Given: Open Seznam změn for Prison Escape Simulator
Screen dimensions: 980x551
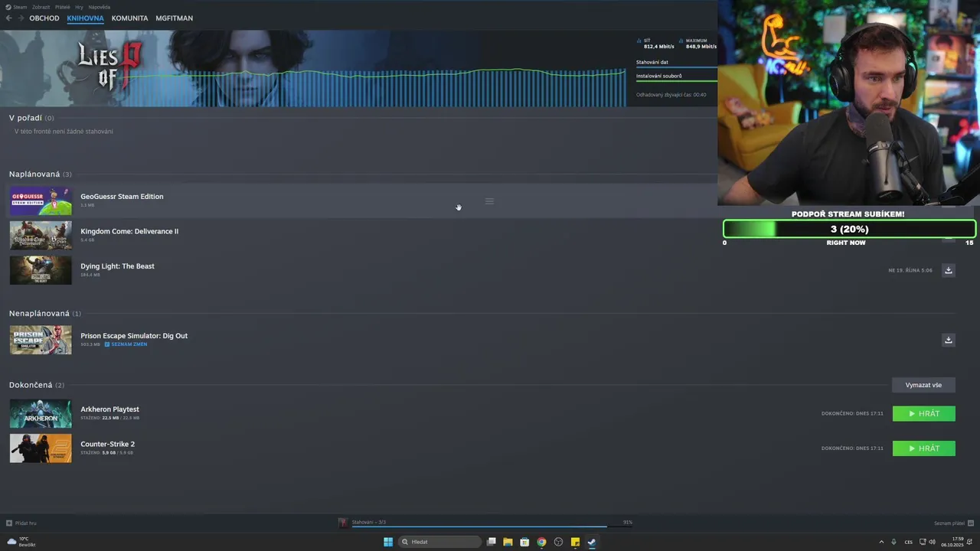Looking at the screenshot, I should point(126,344).
